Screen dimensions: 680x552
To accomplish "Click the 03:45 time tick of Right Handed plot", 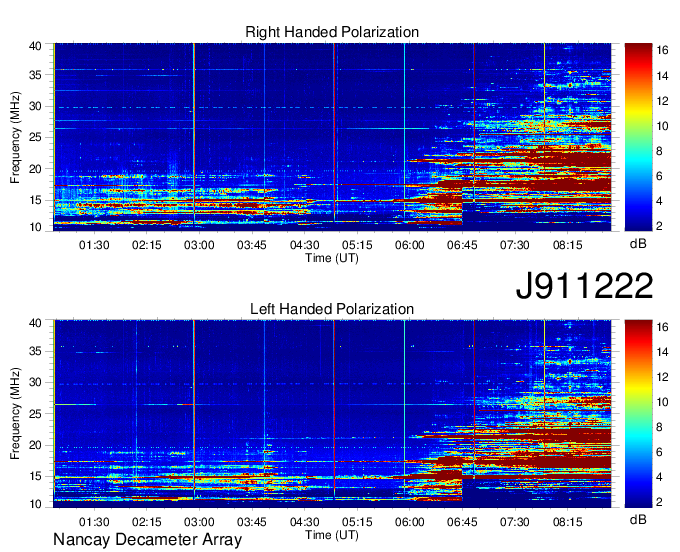I will [x=252, y=245].
